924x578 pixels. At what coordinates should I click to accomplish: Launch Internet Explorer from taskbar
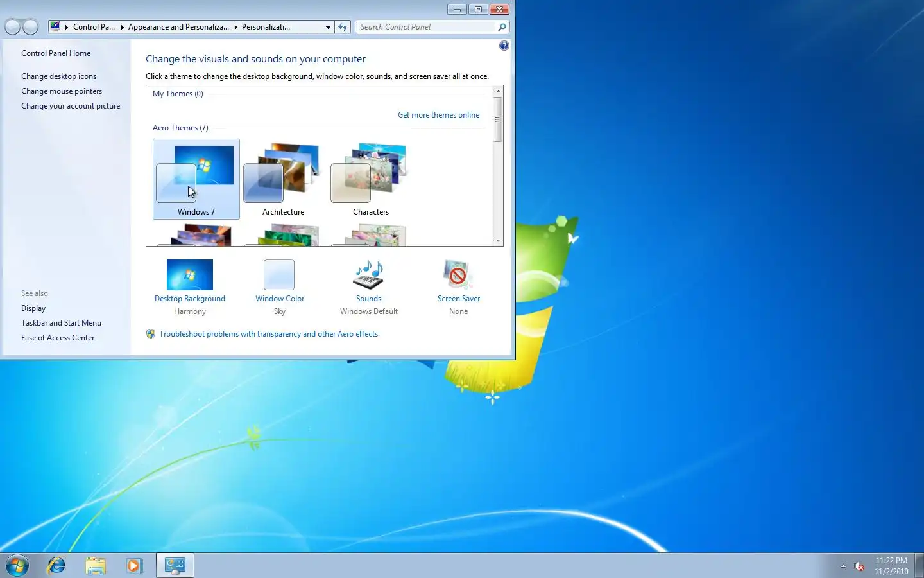coord(56,566)
